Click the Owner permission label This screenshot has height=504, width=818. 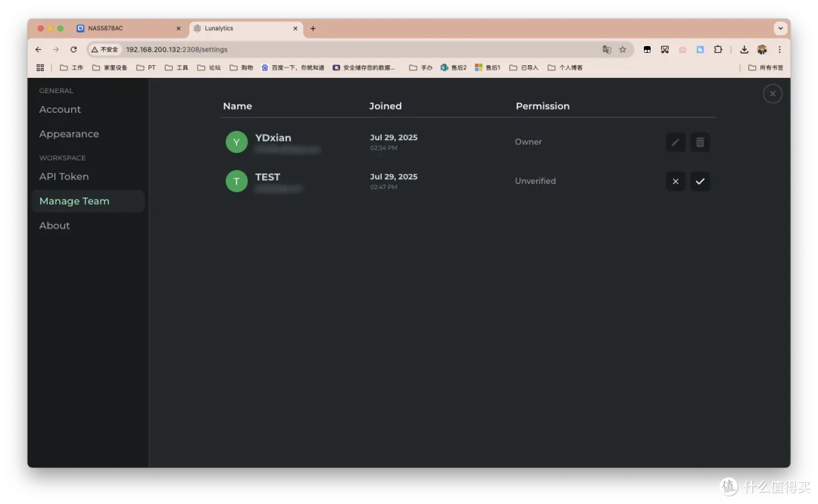[x=528, y=142]
